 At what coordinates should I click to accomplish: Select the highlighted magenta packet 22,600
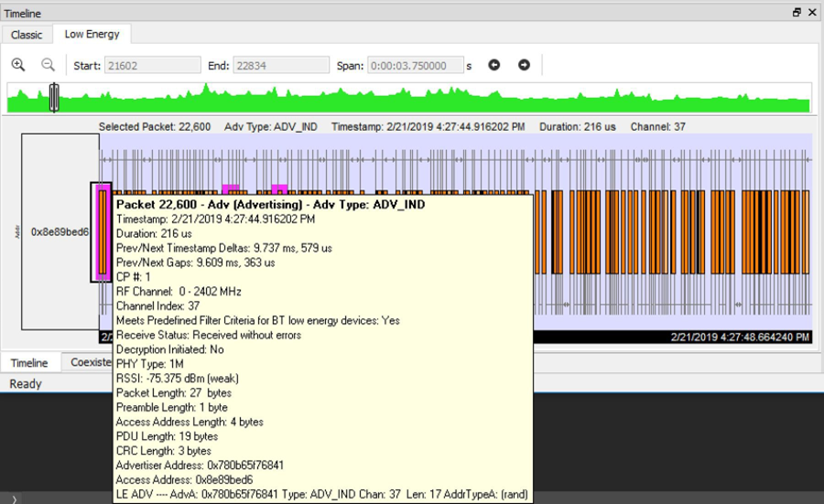tap(103, 231)
